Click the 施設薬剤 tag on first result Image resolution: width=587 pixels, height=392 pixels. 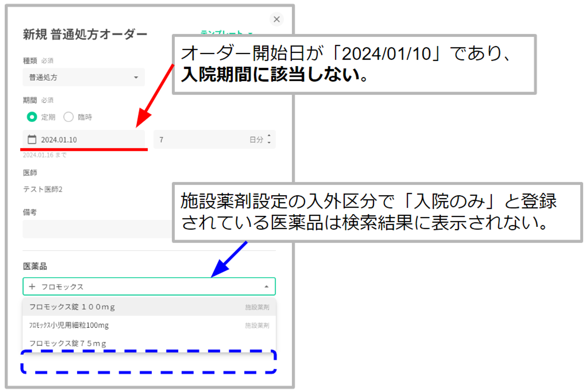257,307
